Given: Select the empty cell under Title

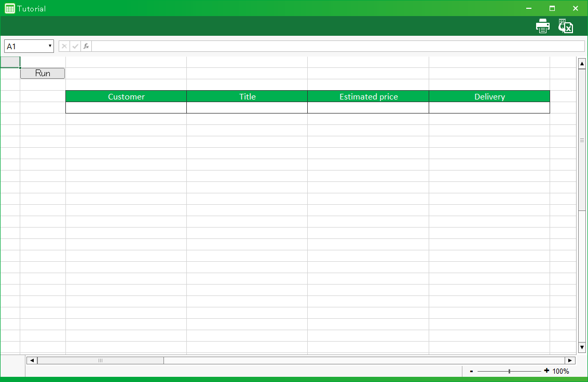Looking at the screenshot, I should (x=247, y=108).
